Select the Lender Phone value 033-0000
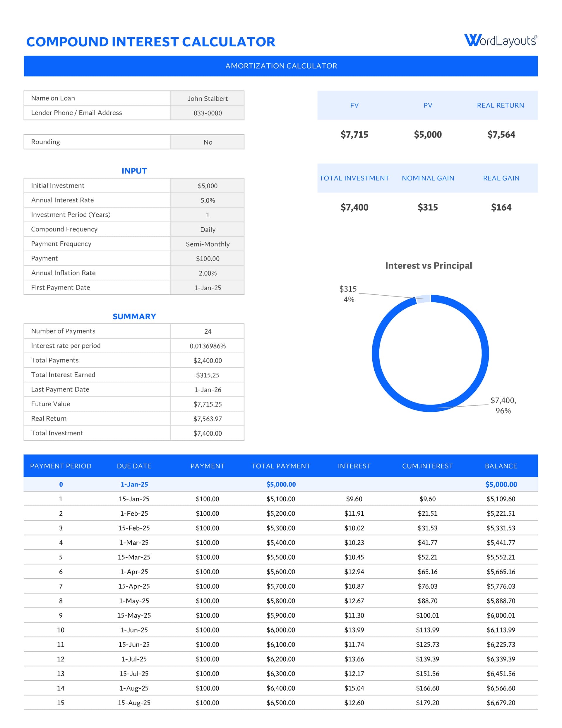 [x=207, y=113]
